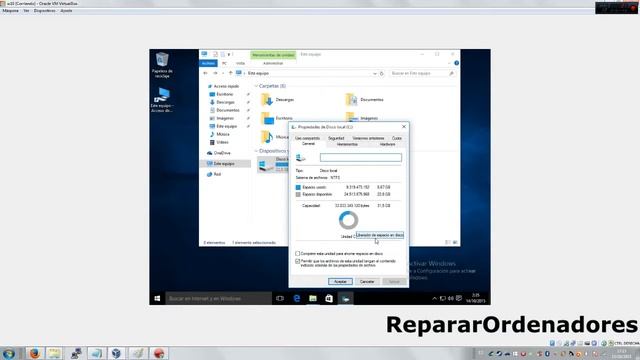Expand the Explorer ribbon chevron
Viewport: 640px width, 360px height.
point(449,63)
